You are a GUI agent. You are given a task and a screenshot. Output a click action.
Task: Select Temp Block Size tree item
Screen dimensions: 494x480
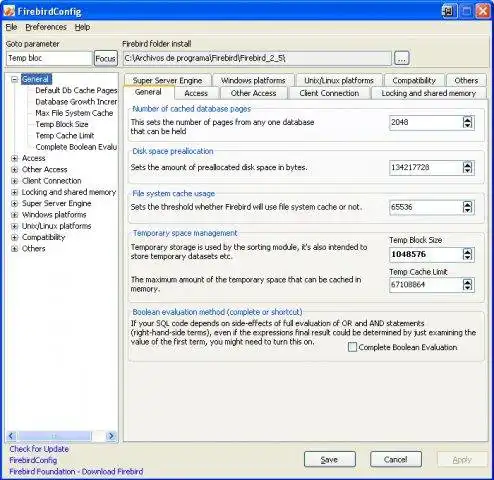point(62,124)
